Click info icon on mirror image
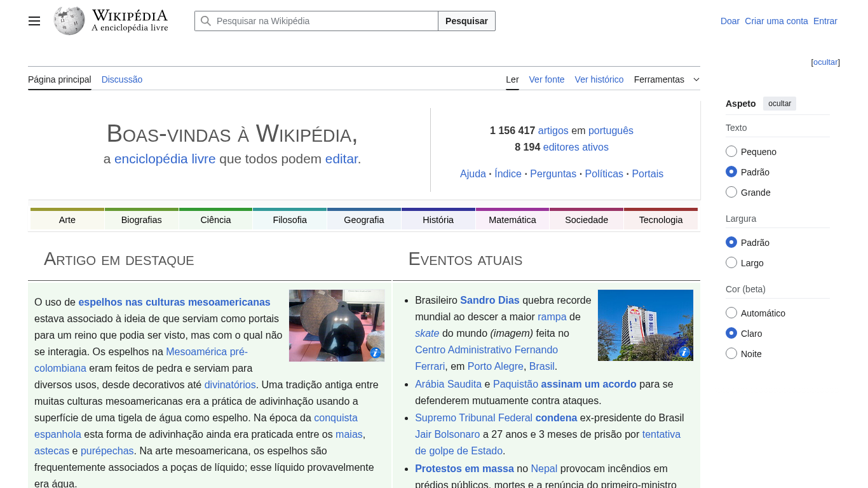 [376, 353]
